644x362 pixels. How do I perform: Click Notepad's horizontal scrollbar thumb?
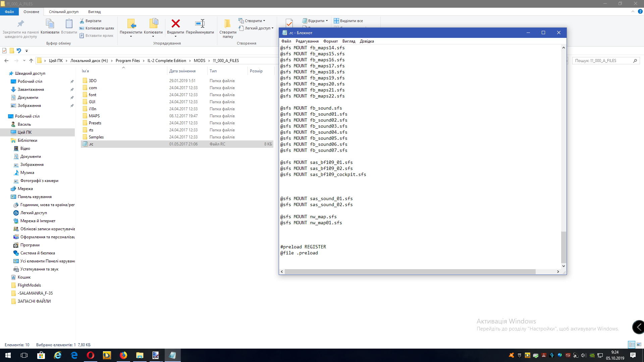pos(410,271)
